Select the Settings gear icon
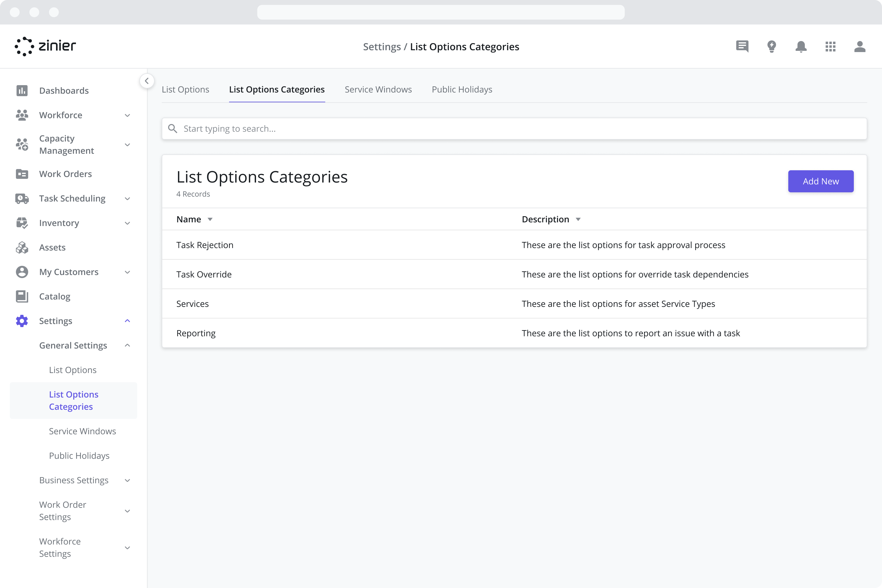882x588 pixels. (22, 321)
